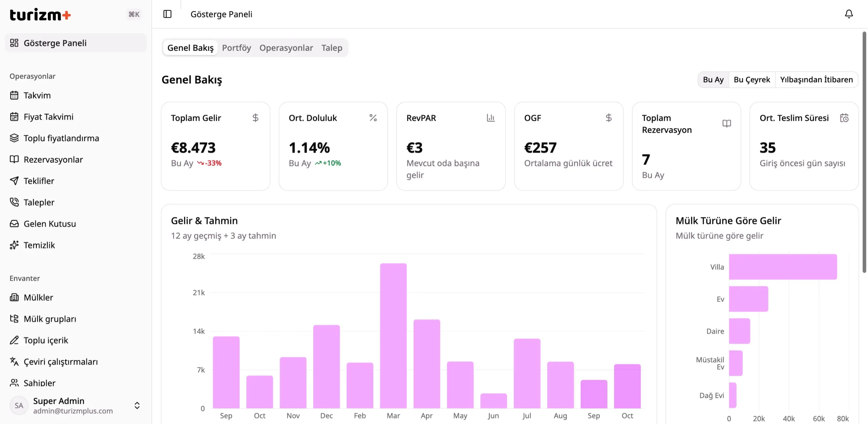Click the turizm+ logo
Image resolution: width=868 pixels, height=424 pixels.
pyautogui.click(x=40, y=15)
